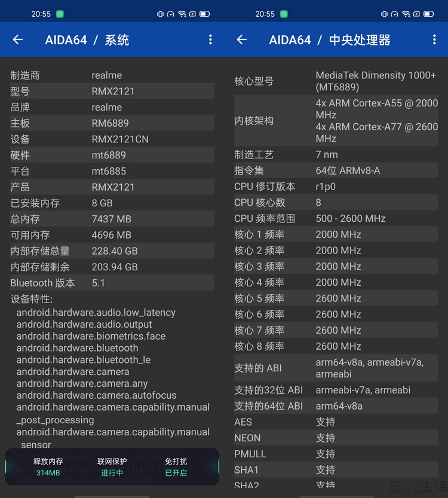Tap the Wi-Fi icon in right status bar
This screenshot has height=498, width=448.
pyautogui.click(x=406, y=14)
